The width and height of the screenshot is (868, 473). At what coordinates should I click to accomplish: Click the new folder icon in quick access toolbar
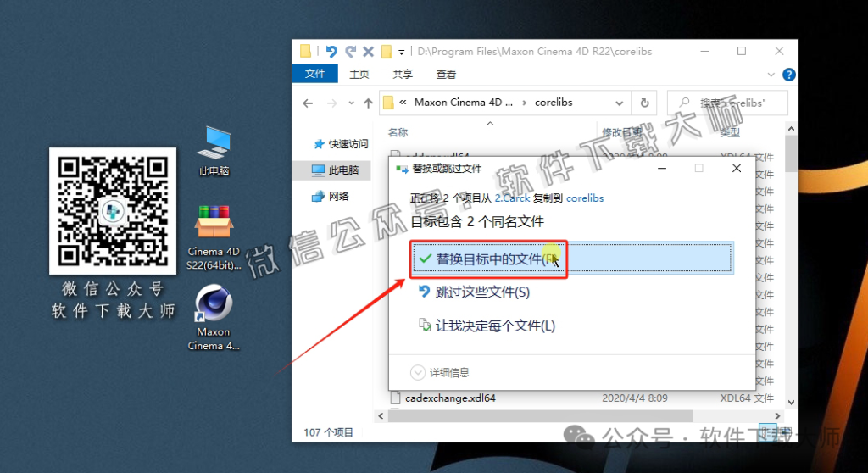coord(387,52)
